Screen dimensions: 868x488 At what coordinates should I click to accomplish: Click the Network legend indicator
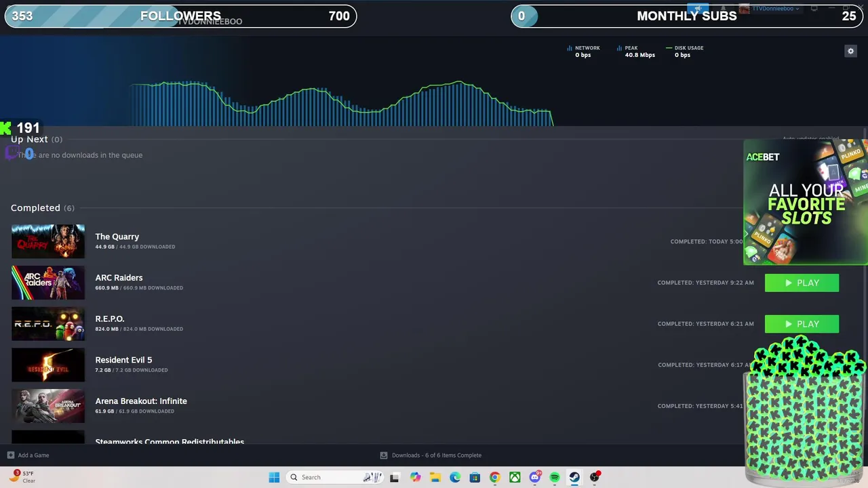583,48
